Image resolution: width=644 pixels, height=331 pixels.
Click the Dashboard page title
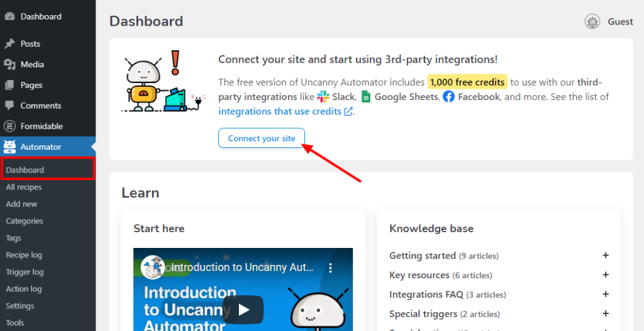[x=146, y=21]
